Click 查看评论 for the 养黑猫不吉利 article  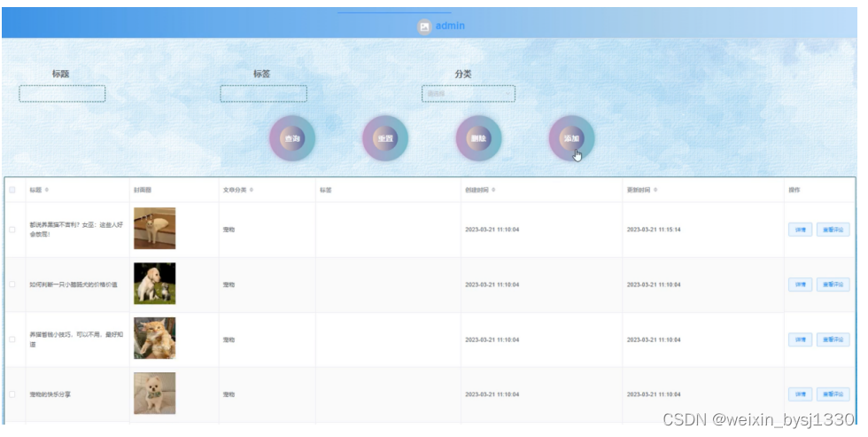click(833, 230)
